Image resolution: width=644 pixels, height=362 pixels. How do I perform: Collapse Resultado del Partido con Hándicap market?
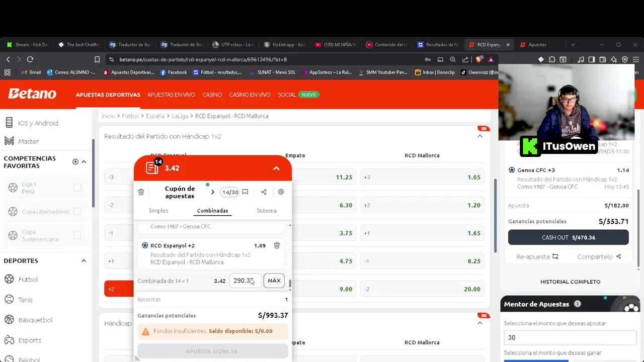(x=479, y=136)
